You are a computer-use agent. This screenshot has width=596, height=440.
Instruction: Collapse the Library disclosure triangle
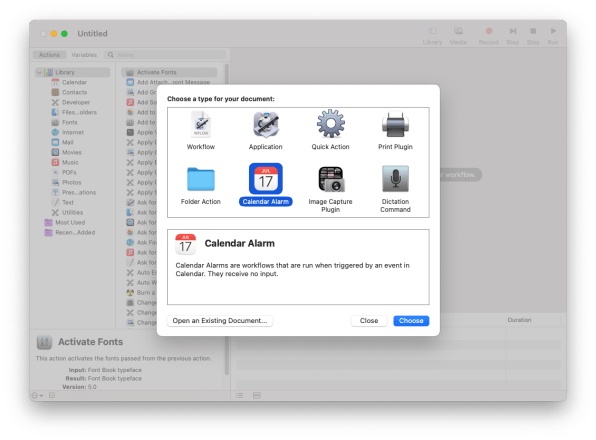(x=40, y=72)
